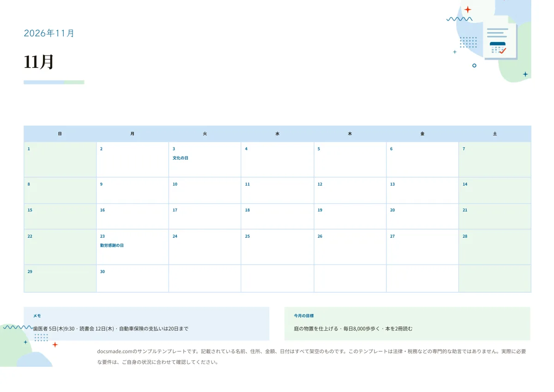Click the November 5 date cell
The image size is (554, 392).
click(x=350, y=159)
